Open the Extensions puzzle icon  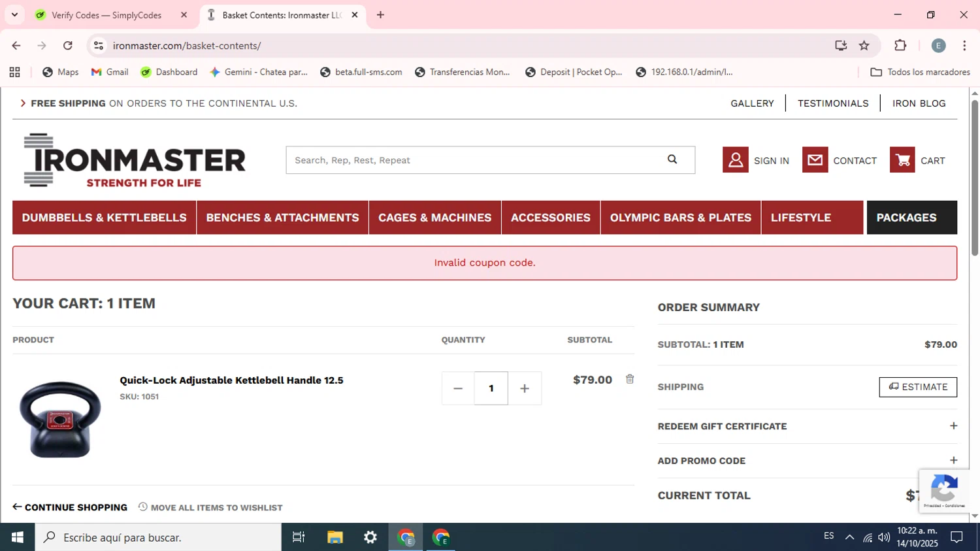click(900, 46)
